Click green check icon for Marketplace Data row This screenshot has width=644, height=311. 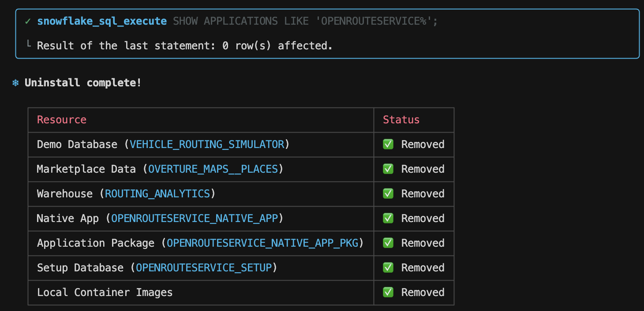coord(388,169)
